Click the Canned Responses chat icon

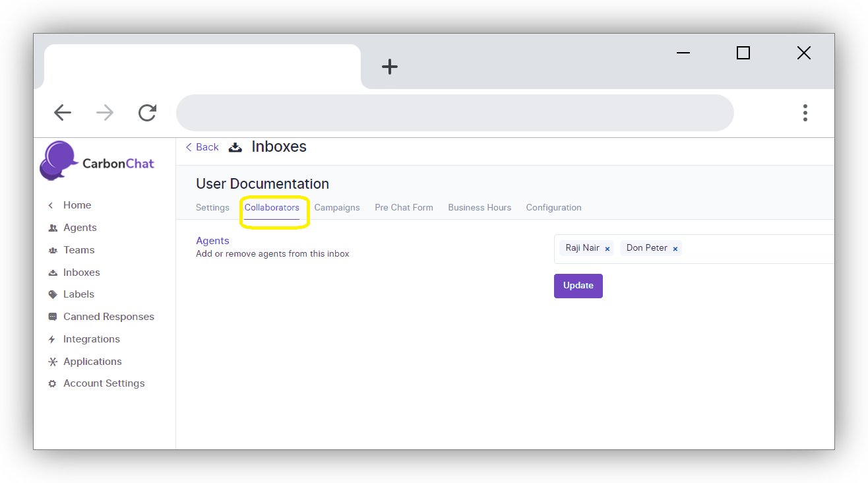pos(53,317)
